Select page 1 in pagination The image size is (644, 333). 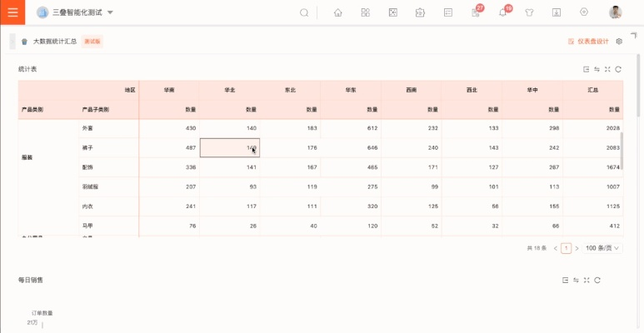(567, 248)
